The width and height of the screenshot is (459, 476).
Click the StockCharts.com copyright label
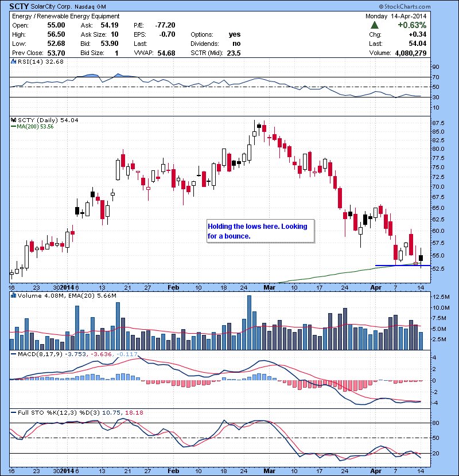point(404,6)
